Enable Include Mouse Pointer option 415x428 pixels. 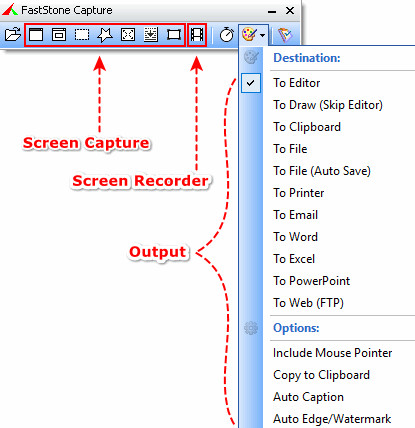coord(332,353)
